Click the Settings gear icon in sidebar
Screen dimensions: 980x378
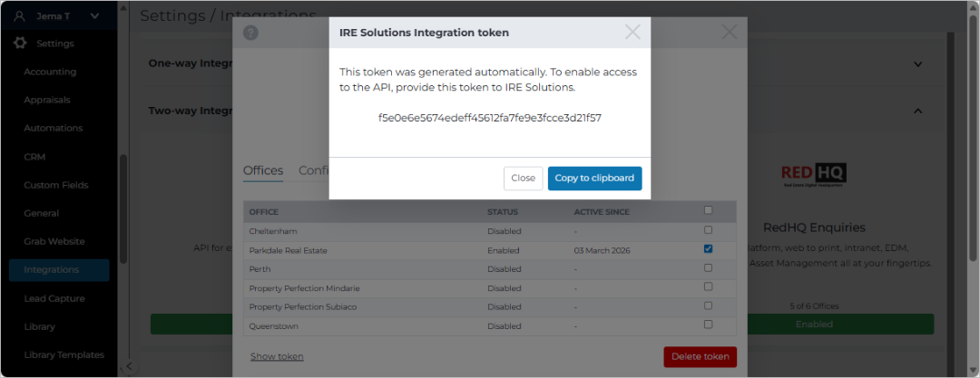coord(21,44)
